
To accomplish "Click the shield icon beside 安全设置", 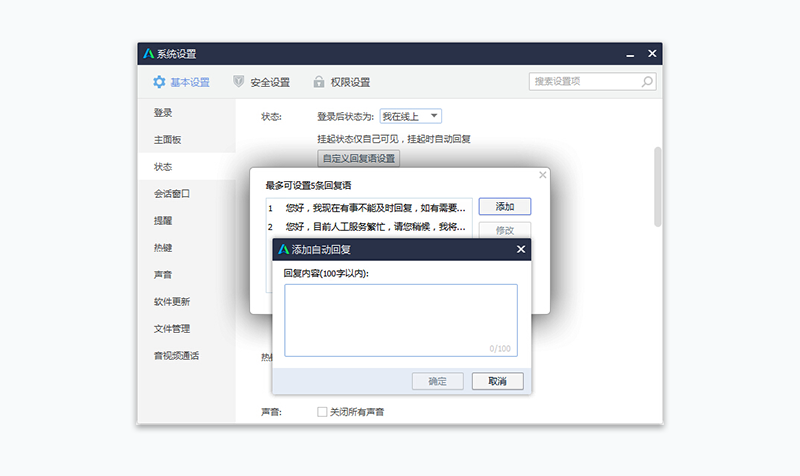I will (238, 81).
